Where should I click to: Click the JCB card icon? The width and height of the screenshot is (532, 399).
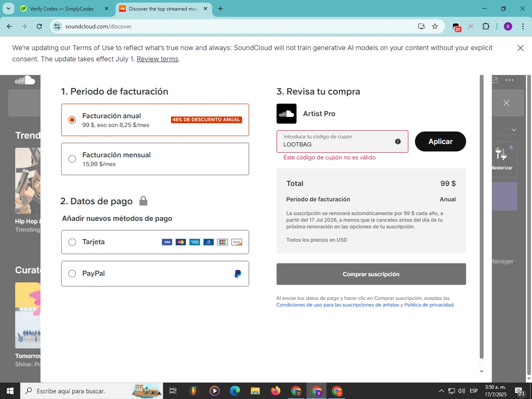click(x=222, y=242)
